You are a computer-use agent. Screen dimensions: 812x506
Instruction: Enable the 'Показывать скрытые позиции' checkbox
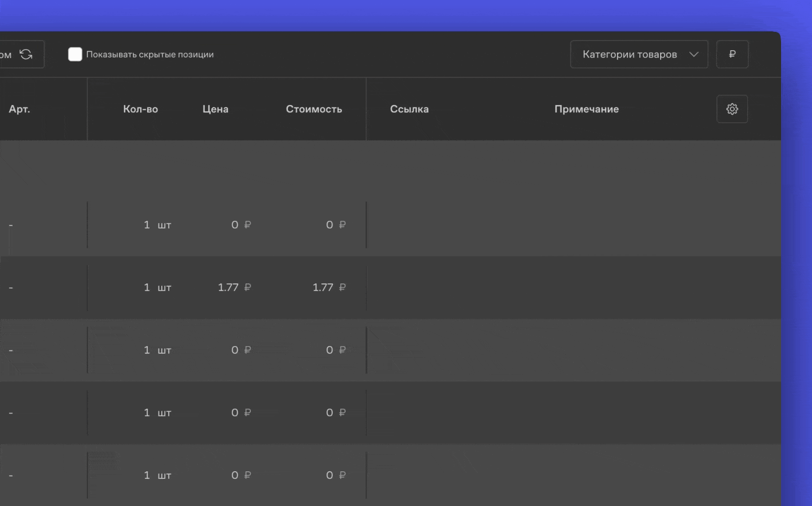click(75, 54)
